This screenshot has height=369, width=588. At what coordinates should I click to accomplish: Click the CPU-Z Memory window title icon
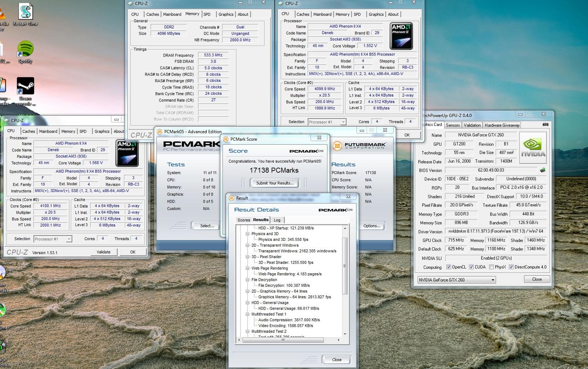point(130,3)
